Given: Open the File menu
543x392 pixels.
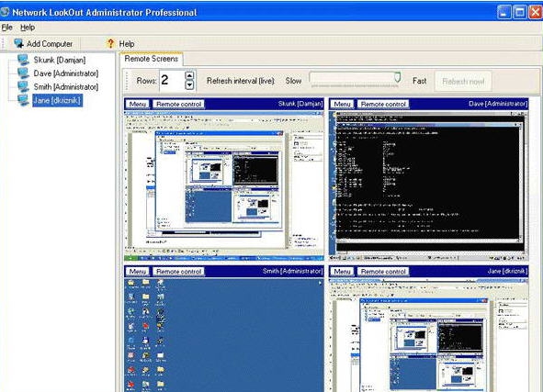Looking at the screenshot, I should point(7,28).
